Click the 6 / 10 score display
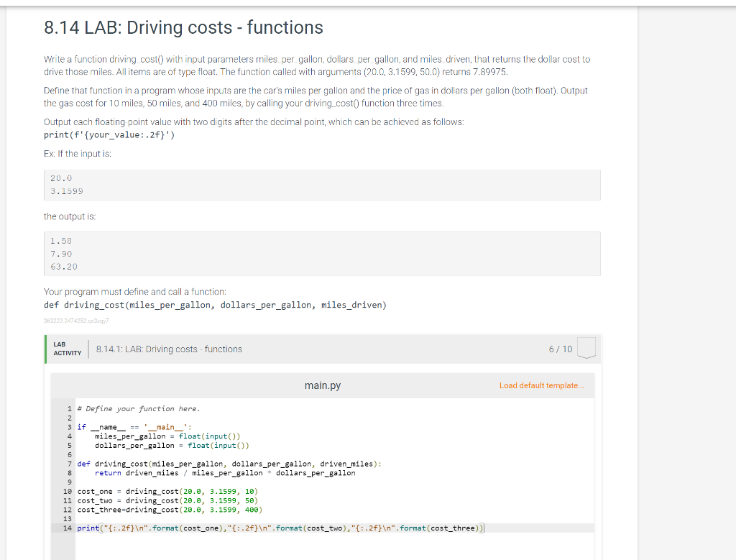This screenshot has height=560, width=736. pyautogui.click(x=561, y=348)
